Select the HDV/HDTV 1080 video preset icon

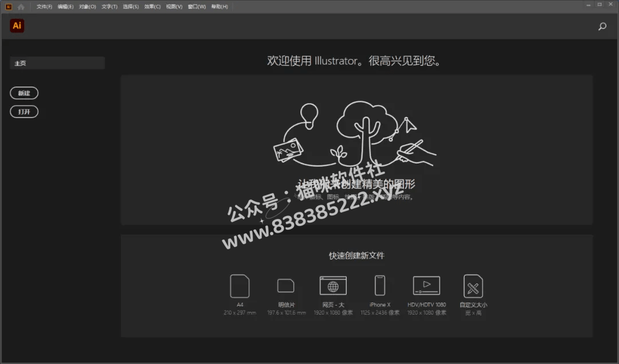click(x=426, y=285)
